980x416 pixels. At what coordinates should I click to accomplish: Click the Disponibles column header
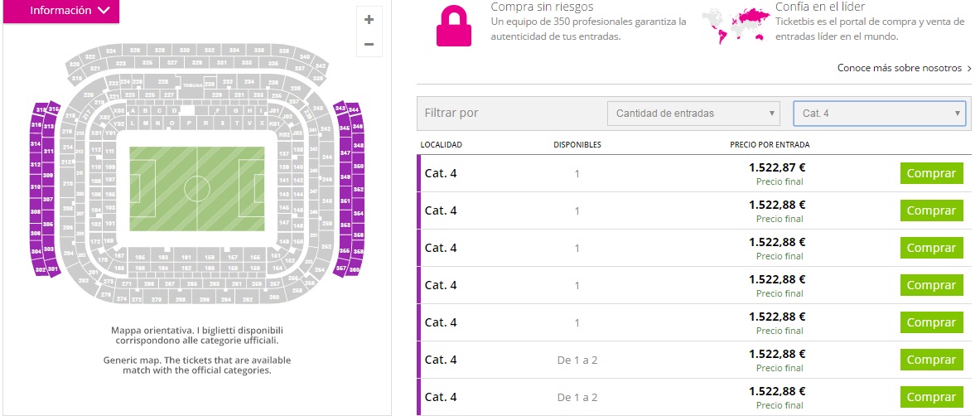tap(577, 145)
